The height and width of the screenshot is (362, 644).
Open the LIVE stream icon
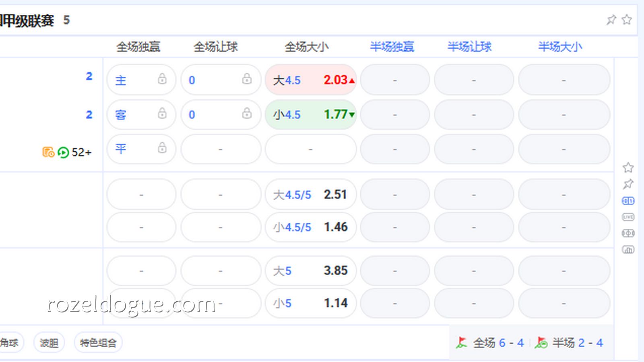click(x=628, y=217)
